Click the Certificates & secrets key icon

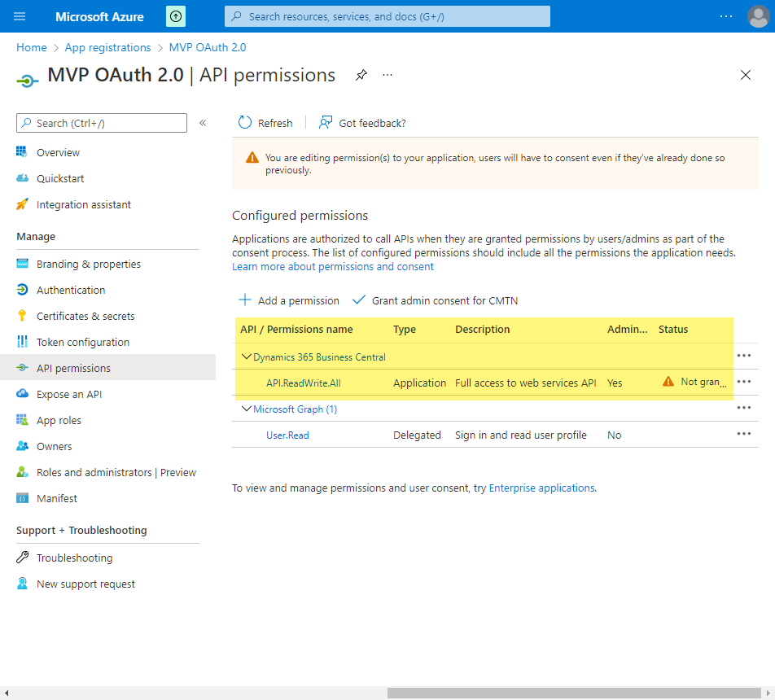click(x=22, y=315)
